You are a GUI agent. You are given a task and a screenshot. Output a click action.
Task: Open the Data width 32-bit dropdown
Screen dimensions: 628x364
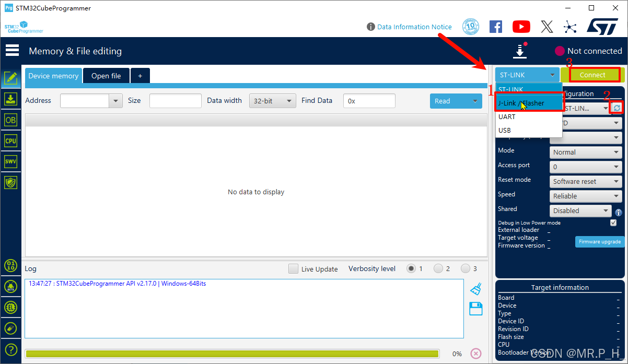pyautogui.click(x=273, y=101)
